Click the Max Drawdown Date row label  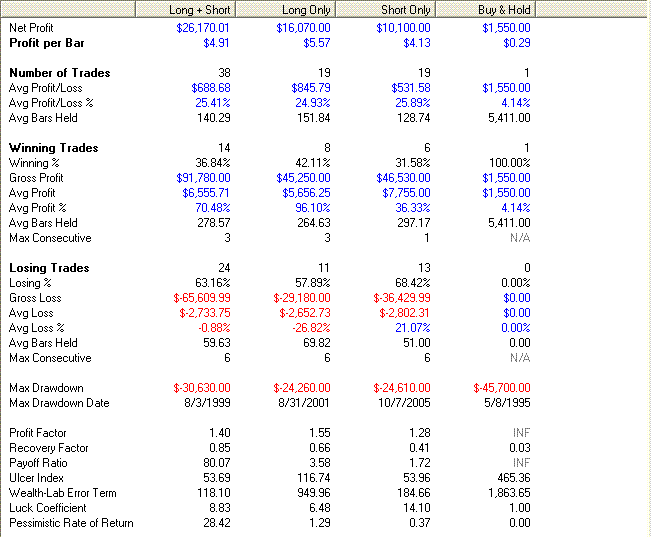click(x=59, y=403)
